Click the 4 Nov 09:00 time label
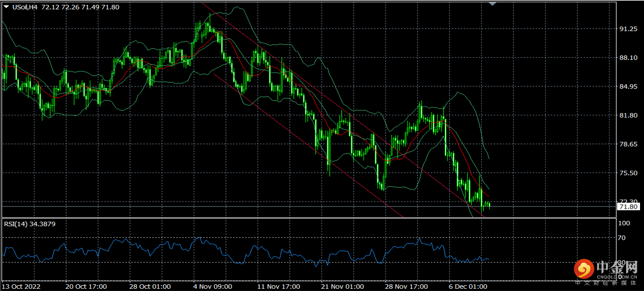This screenshot has height=291, width=644. [212, 286]
